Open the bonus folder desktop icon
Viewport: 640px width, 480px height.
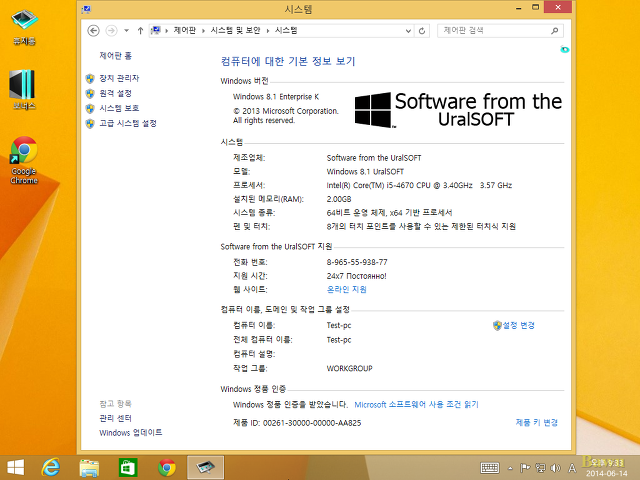coord(24,89)
